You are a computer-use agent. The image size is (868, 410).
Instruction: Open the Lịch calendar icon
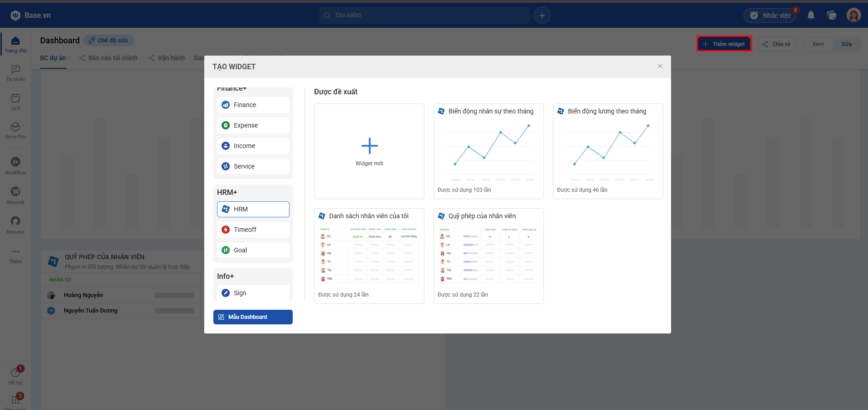pyautogui.click(x=15, y=102)
